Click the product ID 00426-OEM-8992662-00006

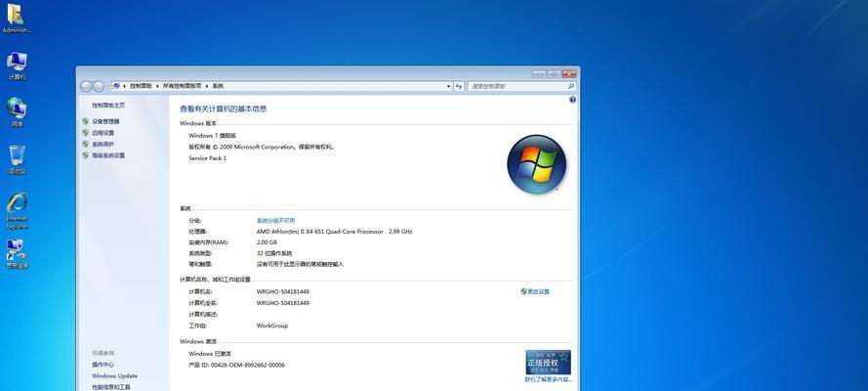tap(247, 366)
